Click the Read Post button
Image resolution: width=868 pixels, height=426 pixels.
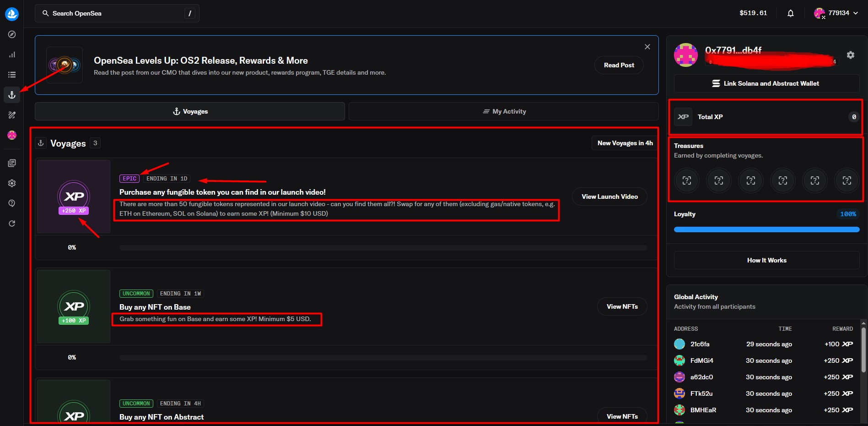(619, 65)
